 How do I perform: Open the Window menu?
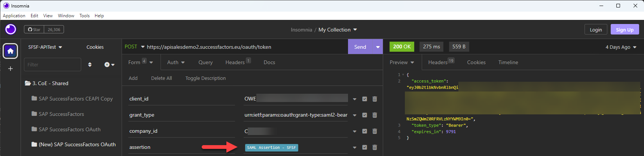[x=66, y=16]
